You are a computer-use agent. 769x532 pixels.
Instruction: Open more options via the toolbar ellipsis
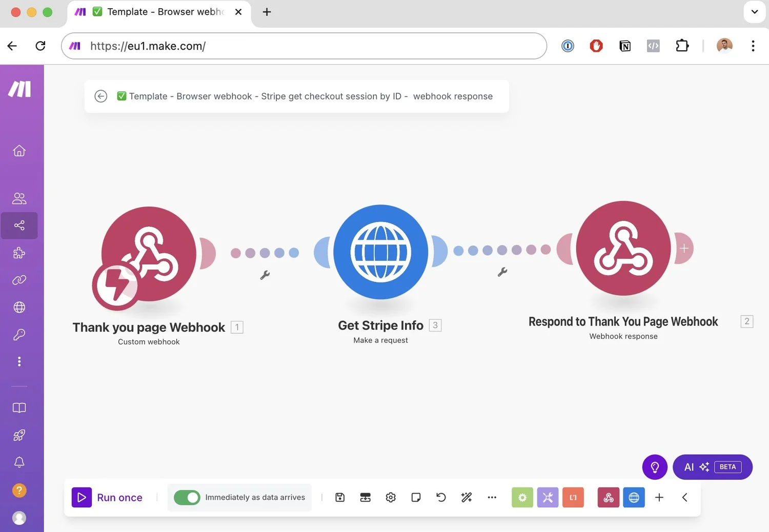point(492,497)
